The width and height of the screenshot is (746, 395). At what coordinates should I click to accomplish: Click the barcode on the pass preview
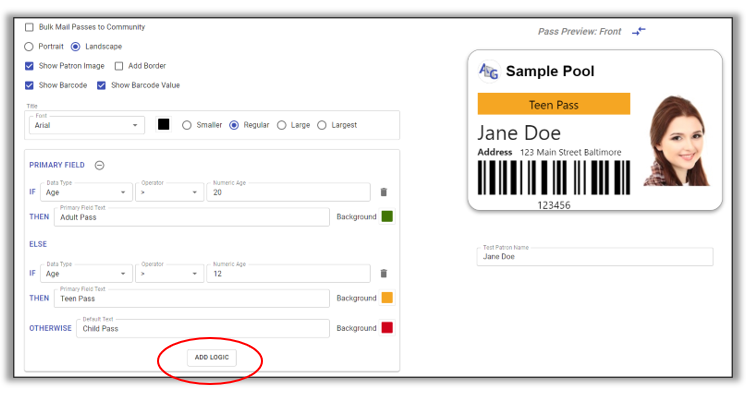click(x=554, y=178)
